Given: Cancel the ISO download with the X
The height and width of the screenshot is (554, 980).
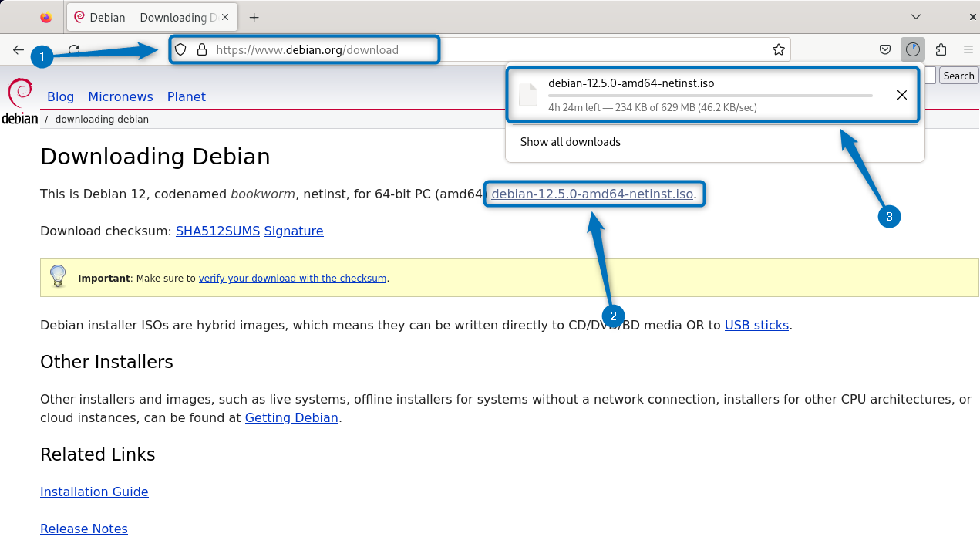Looking at the screenshot, I should point(901,94).
